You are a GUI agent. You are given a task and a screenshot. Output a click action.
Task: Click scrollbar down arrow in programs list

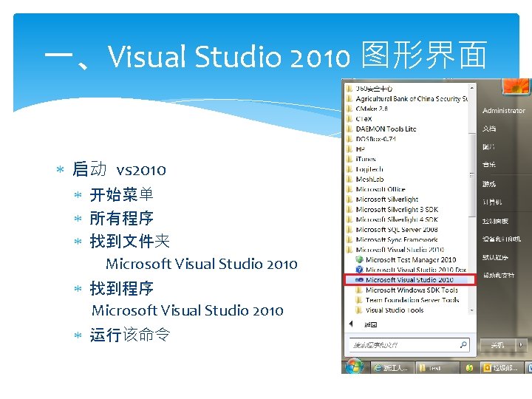pos(471,310)
